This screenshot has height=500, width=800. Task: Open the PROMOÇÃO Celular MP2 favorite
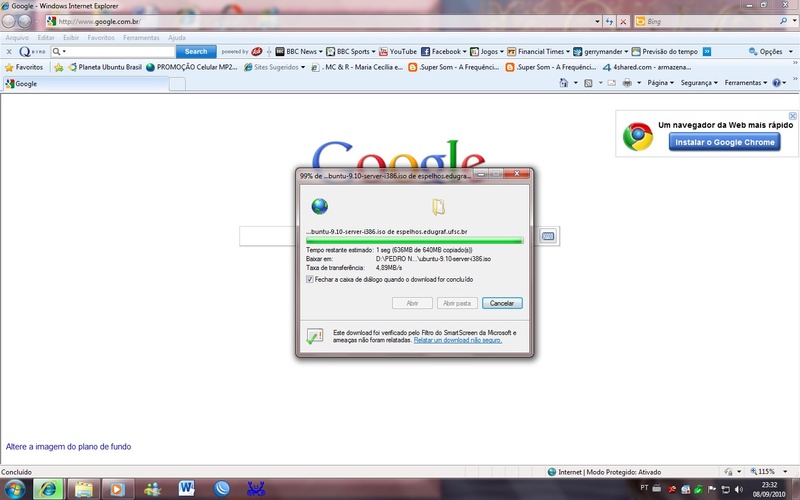coord(192,67)
